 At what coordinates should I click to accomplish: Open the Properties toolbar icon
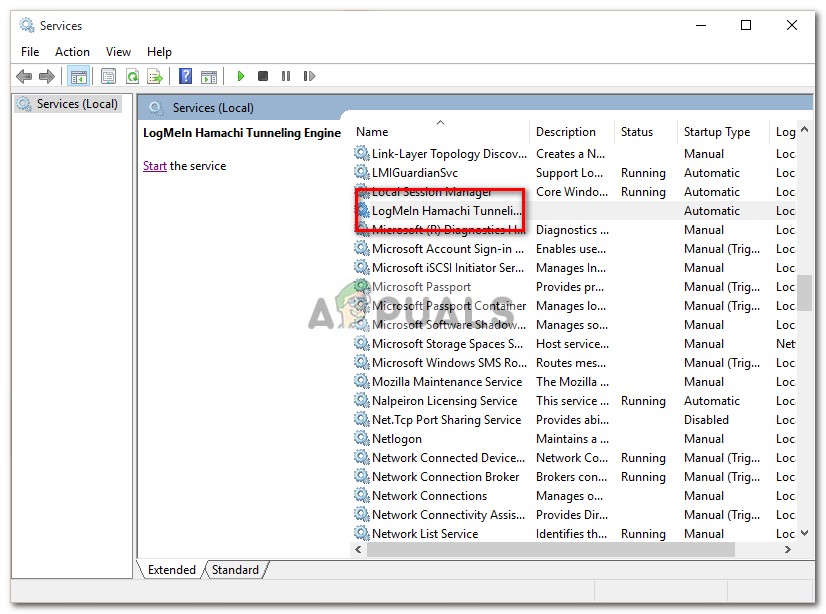[x=109, y=77]
